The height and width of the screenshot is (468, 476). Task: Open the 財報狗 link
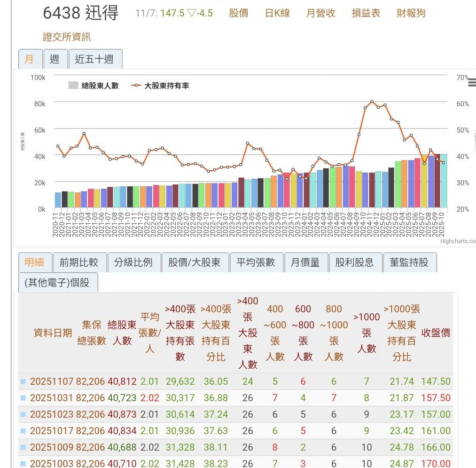(411, 13)
